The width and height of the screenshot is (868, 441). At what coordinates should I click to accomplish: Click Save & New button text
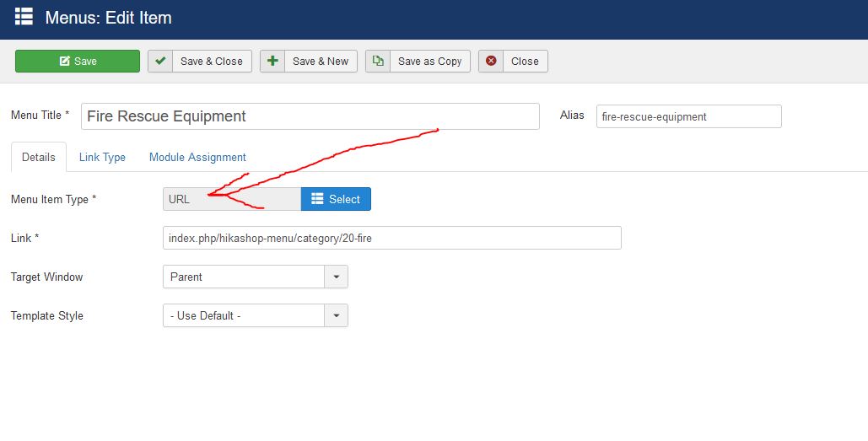click(321, 62)
